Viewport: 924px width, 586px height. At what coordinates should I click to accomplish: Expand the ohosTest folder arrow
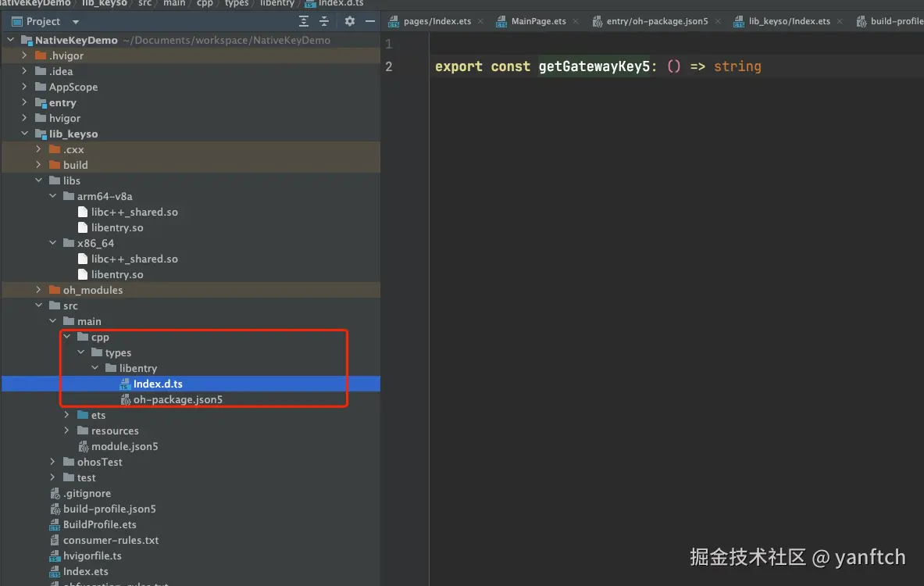(52, 462)
